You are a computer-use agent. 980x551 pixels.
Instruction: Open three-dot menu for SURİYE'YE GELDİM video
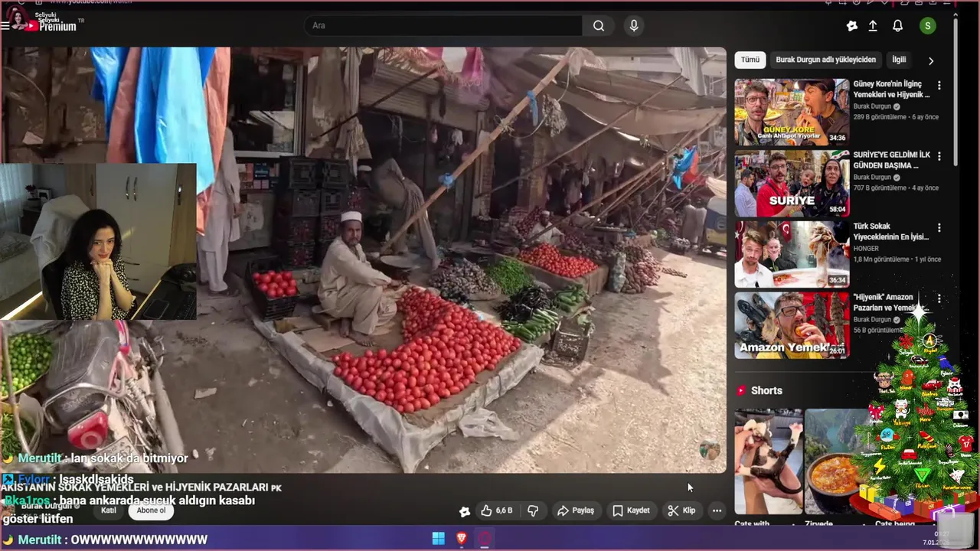[x=939, y=157]
